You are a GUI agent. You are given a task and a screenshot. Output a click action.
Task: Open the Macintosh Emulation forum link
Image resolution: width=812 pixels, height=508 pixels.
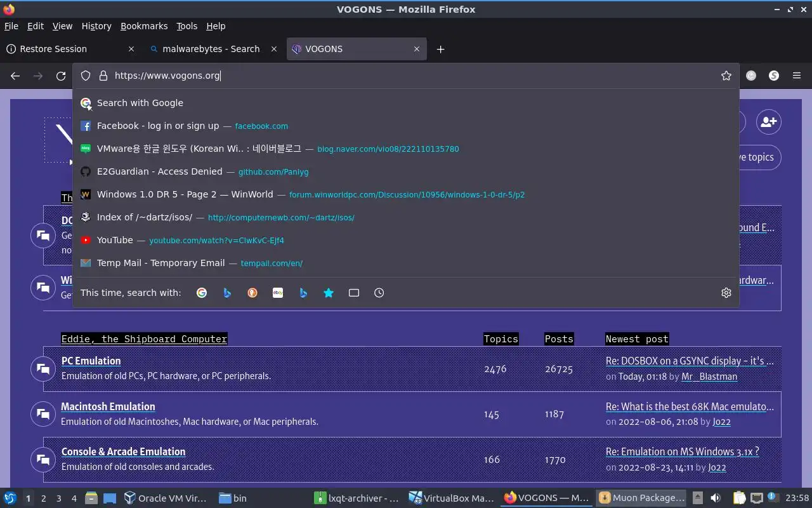click(x=108, y=406)
